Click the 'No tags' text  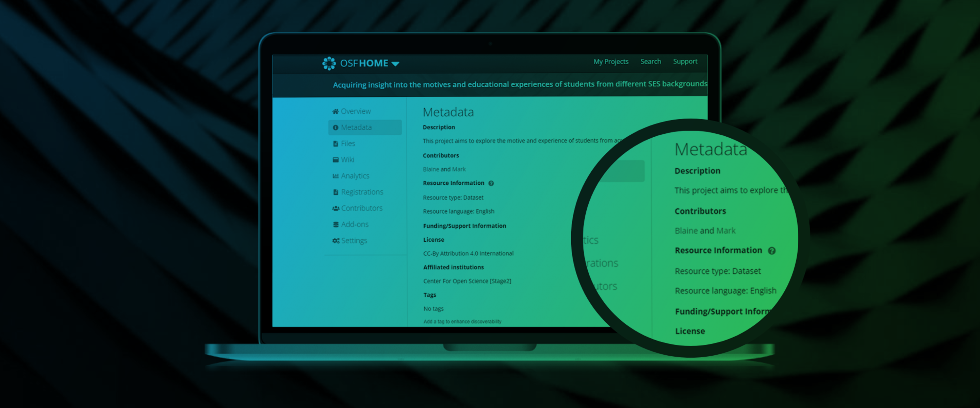[x=434, y=309]
